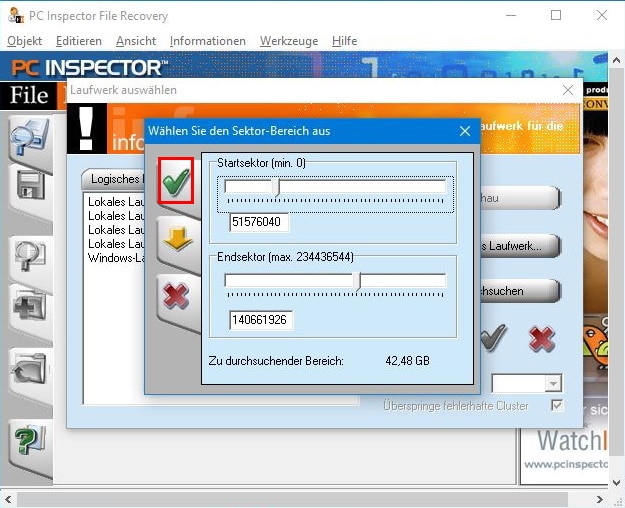The image size is (625, 508).
Task: Click the button ending in 'hsuchen'
Action: pos(520,291)
